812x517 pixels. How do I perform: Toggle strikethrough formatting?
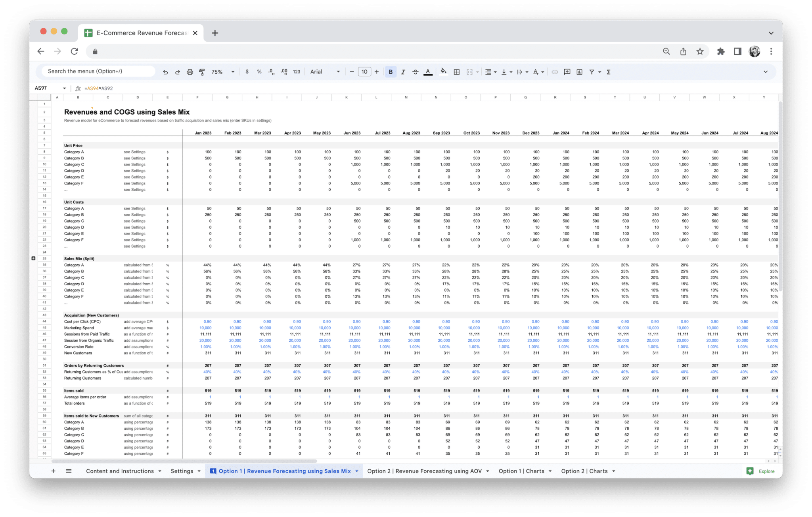coord(415,72)
